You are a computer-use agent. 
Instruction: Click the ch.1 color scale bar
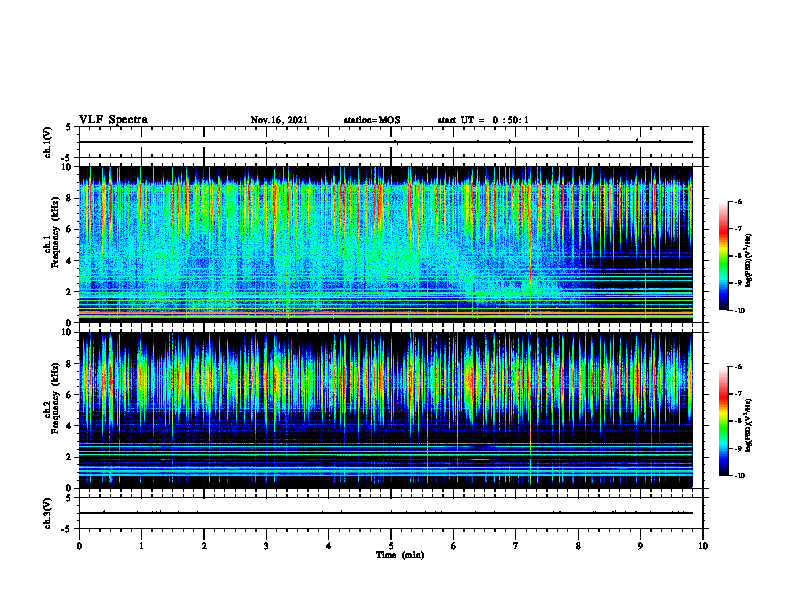[724, 256]
